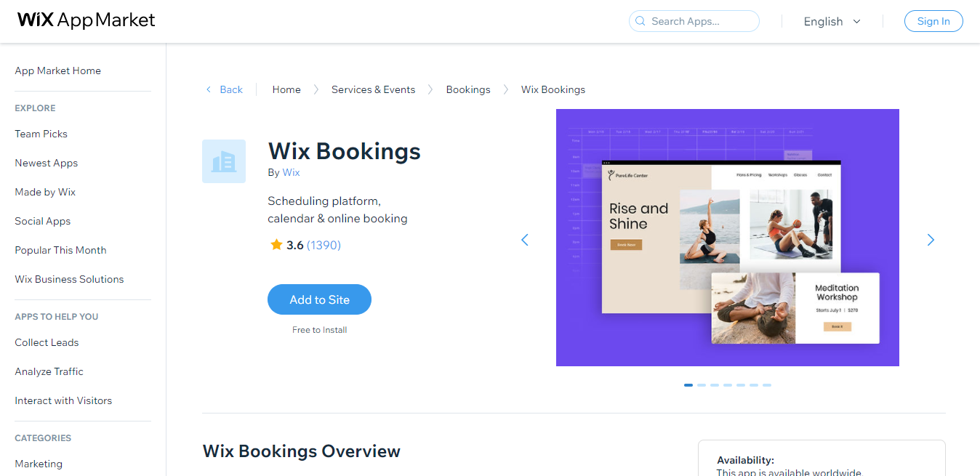Open the Bookings breadcrumb link

click(468, 89)
